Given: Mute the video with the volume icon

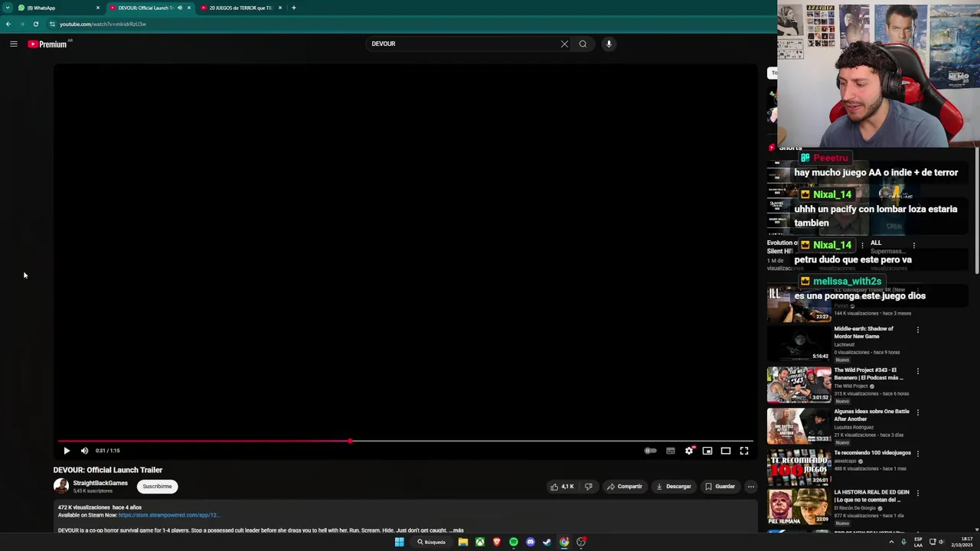Looking at the screenshot, I should pyautogui.click(x=84, y=451).
